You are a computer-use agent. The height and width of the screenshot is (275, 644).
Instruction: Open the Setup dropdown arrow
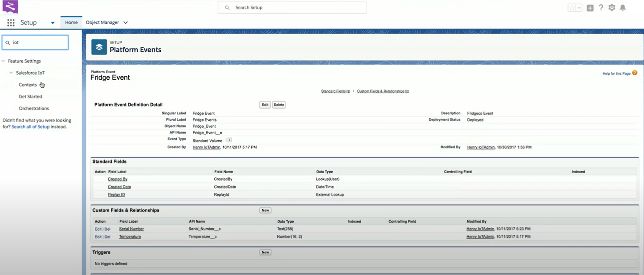(53, 23)
